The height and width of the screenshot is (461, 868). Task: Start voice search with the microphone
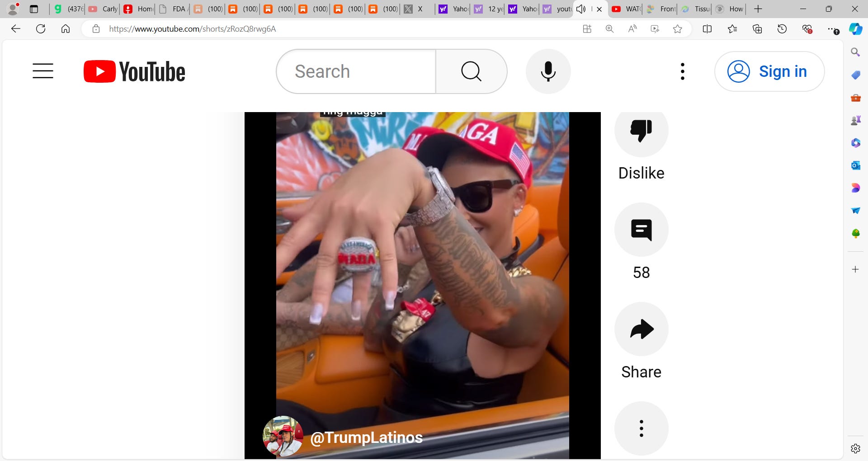pyautogui.click(x=548, y=71)
